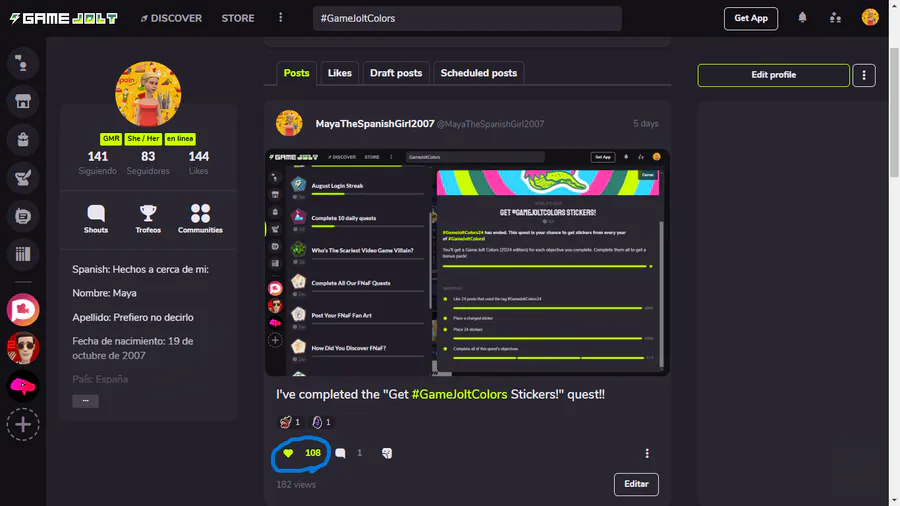Place a sticker on the post
The height and width of the screenshot is (506, 900).
point(387,453)
